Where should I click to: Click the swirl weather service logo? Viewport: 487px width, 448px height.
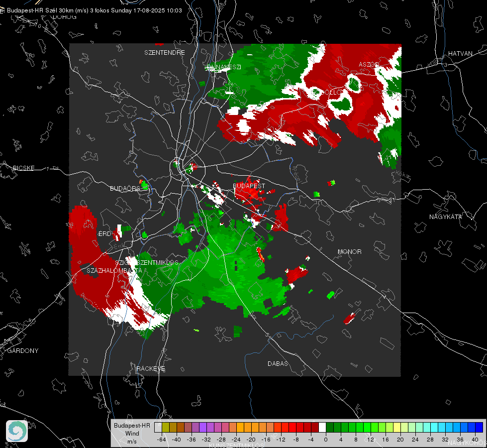[17, 431]
